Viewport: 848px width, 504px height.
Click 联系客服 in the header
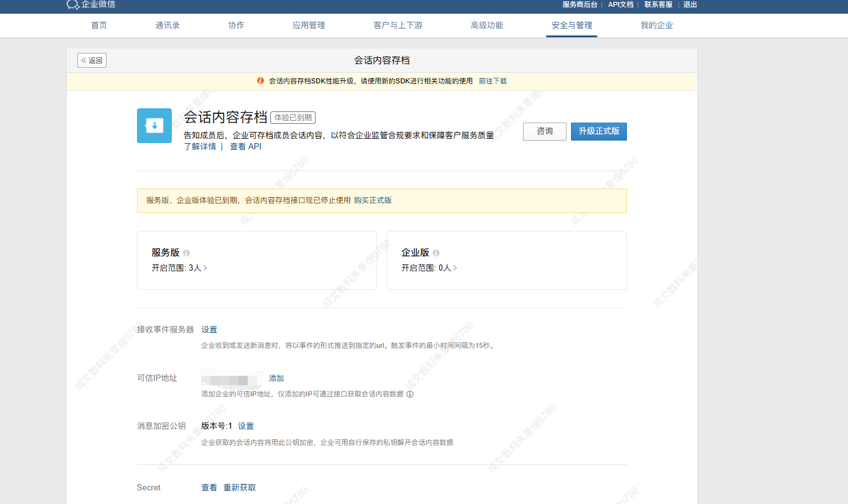click(658, 4)
